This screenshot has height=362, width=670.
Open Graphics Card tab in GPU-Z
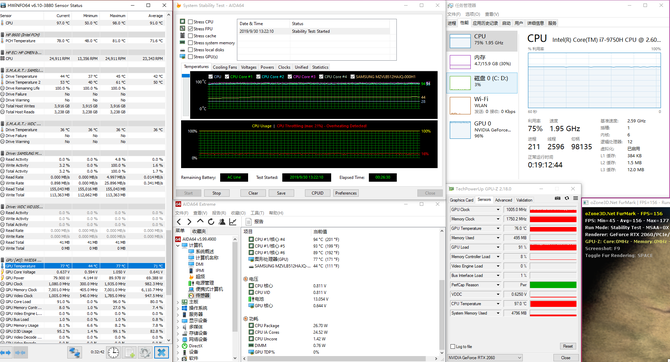(461, 200)
